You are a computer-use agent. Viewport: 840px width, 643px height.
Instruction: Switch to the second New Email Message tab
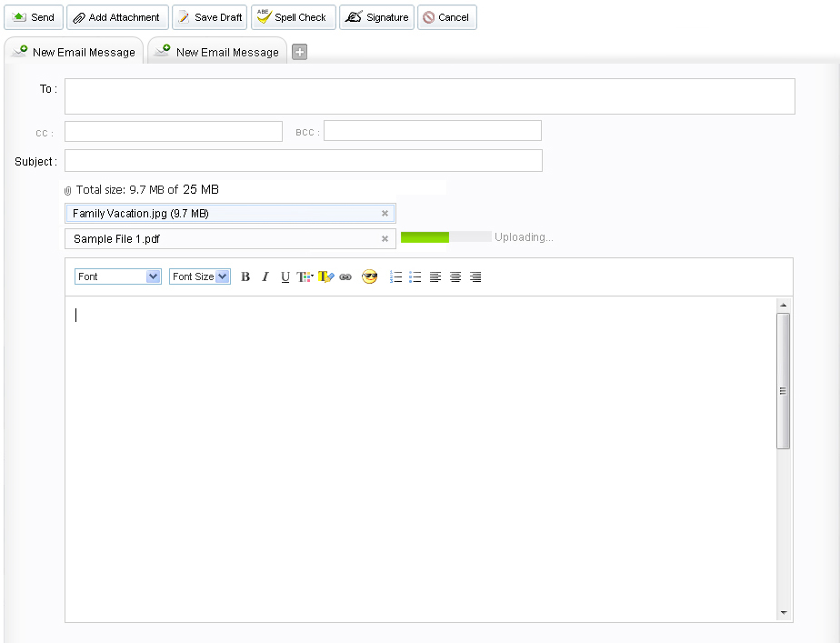[x=218, y=52]
